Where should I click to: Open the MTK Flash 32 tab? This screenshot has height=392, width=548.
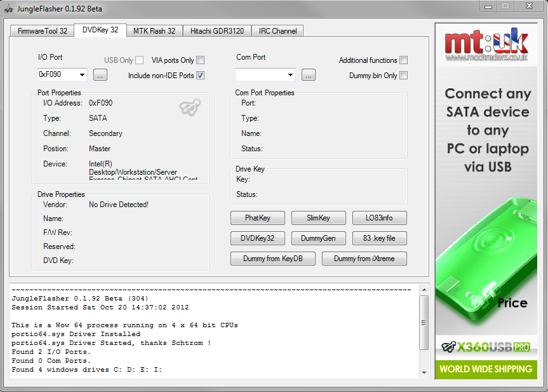coord(154,31)
